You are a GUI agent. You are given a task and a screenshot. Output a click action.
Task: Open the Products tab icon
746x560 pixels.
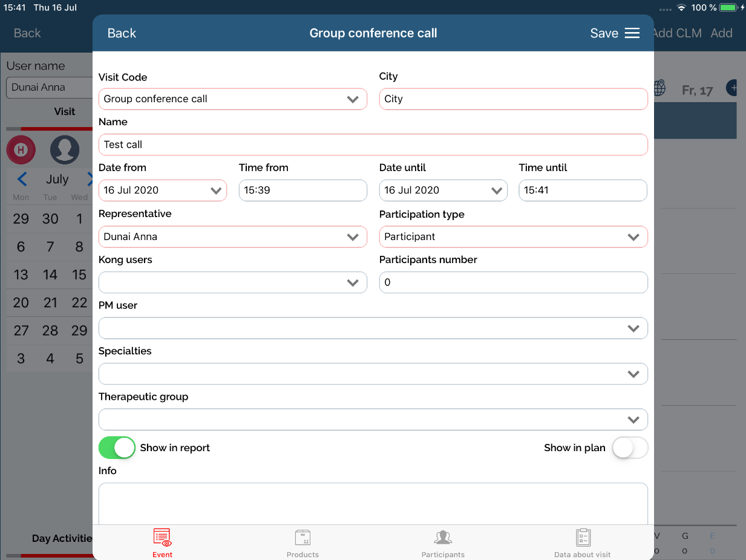pos(303,538)
